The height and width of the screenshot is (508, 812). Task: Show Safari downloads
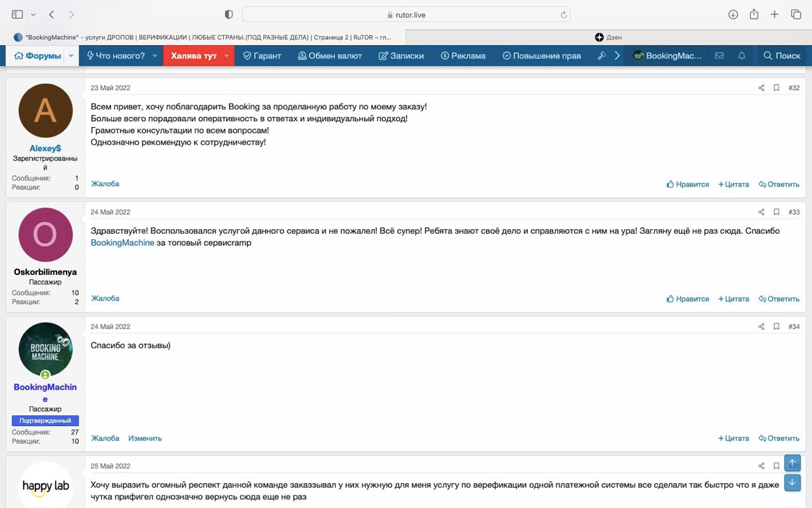733,14
